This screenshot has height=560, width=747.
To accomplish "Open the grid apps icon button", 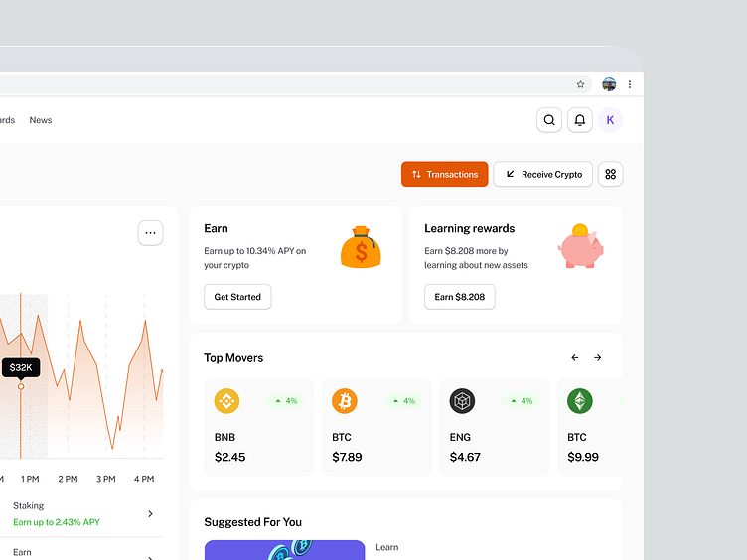I will pos(610,174).
